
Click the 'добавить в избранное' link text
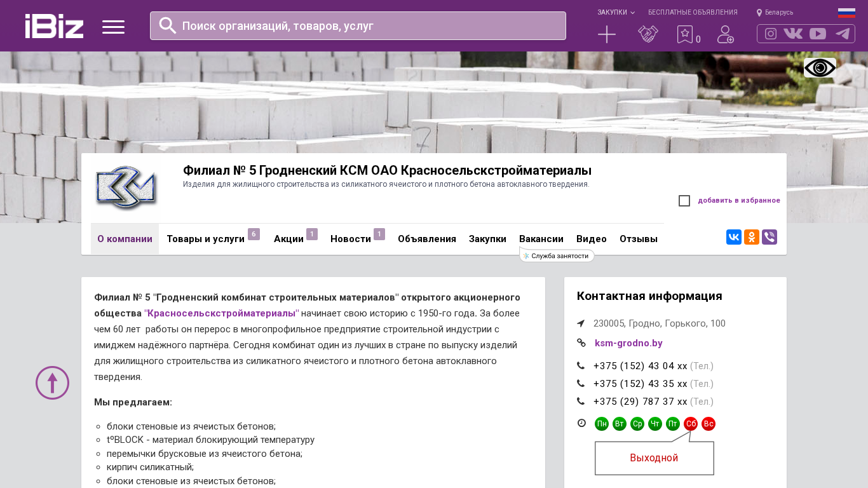pyautogui.click(x=739, y=201)
